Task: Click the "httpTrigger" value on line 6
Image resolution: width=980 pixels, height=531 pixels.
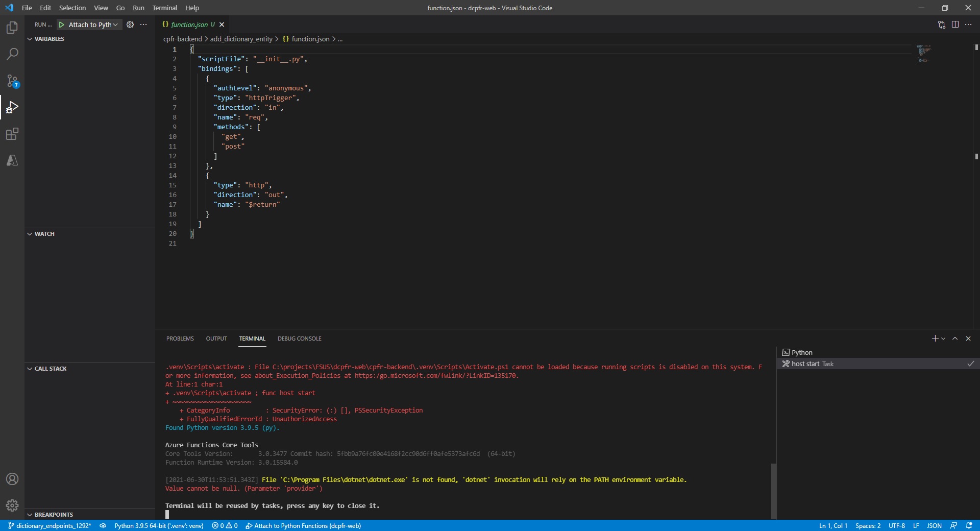Action: tap(270, 98)
